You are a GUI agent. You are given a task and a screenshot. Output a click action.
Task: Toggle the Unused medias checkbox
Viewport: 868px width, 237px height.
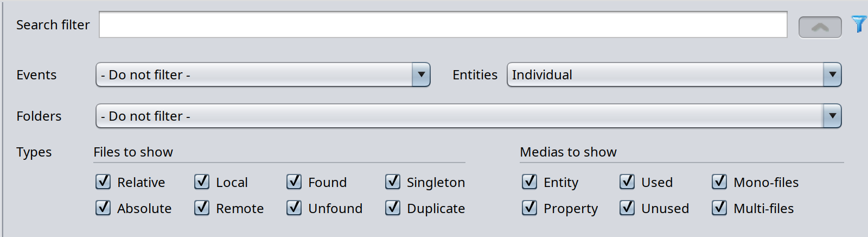[627, 208]
